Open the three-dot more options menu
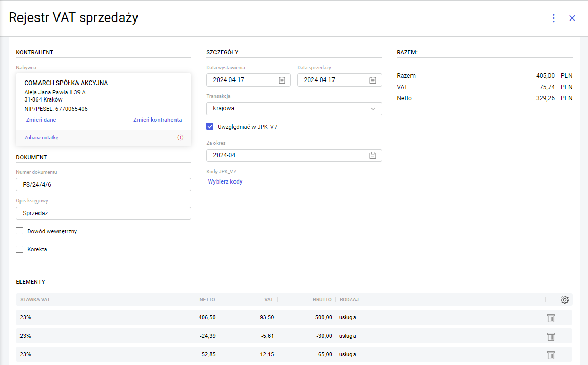 coord(553,18)
